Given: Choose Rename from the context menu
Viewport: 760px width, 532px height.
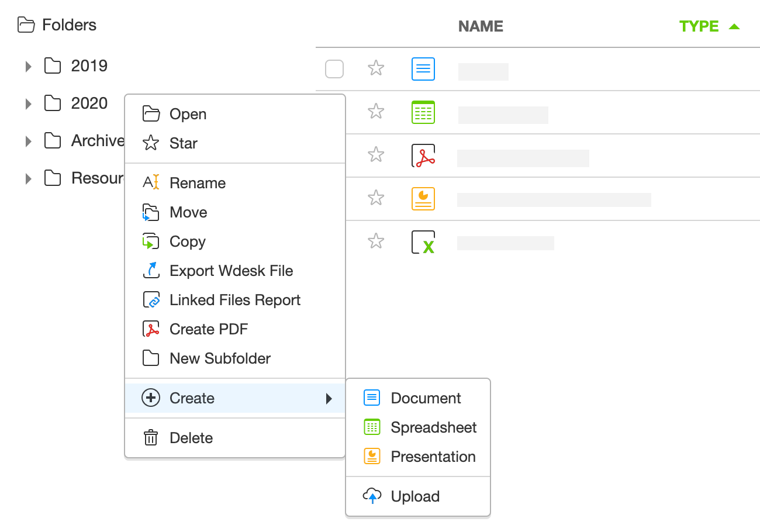Looking at the screenshot, I should coord(198,183).
